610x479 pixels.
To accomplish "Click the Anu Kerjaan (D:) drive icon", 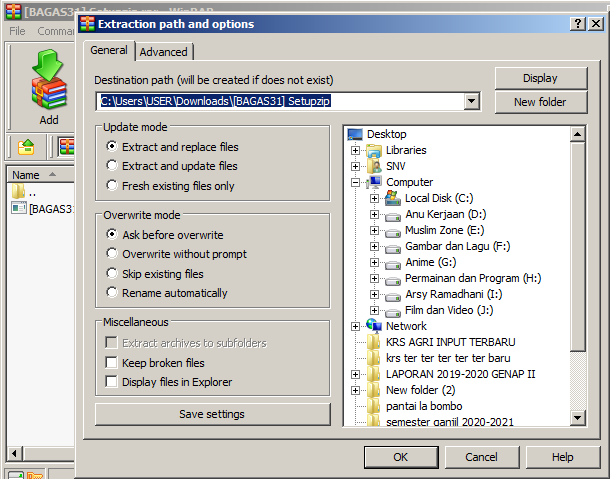I will tap(393, 216).
